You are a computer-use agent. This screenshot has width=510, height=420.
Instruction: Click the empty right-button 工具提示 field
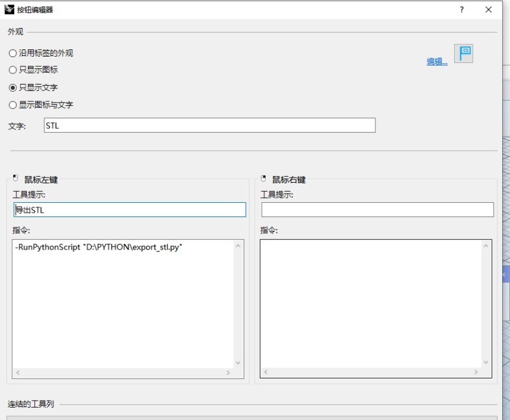click(x=377, y=210)
